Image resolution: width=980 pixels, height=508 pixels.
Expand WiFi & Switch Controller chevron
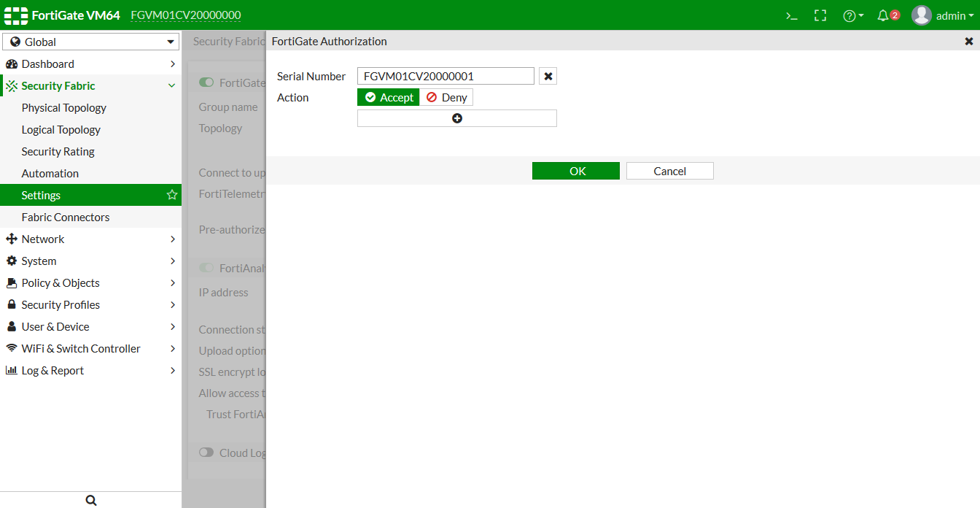(x=172, y=348)
